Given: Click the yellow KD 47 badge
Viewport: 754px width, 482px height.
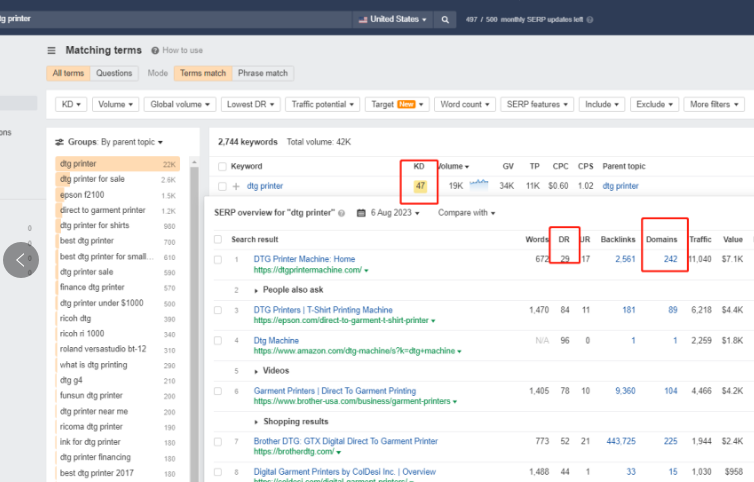Looking at the screenshot, I should (421, 186).
